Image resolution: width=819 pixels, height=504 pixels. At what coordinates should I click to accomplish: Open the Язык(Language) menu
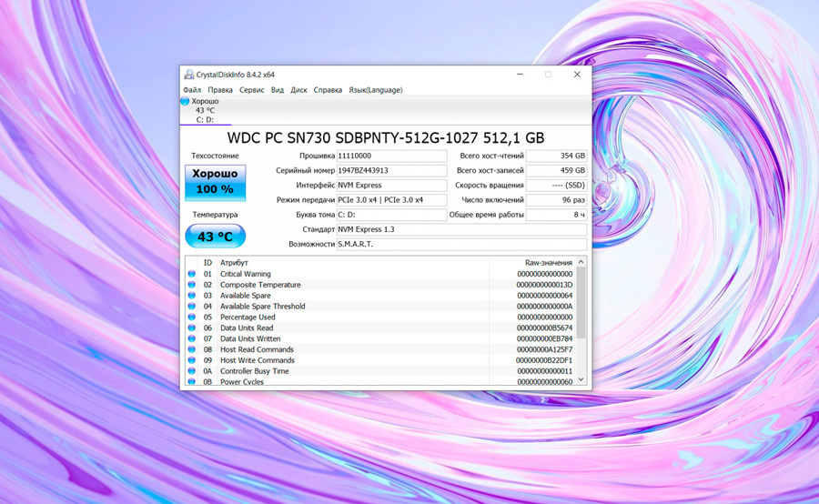[376, 90]
